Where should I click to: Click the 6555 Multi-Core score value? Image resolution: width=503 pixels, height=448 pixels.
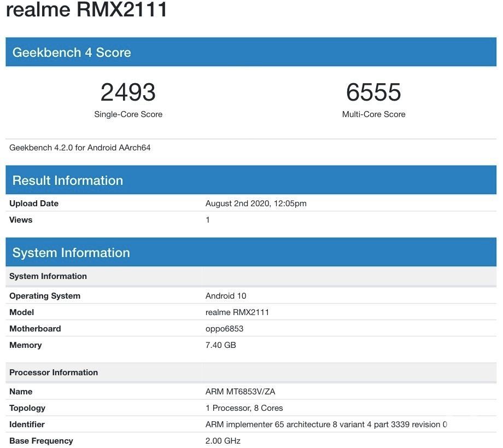pyautogui.click(x=373, y=92)
